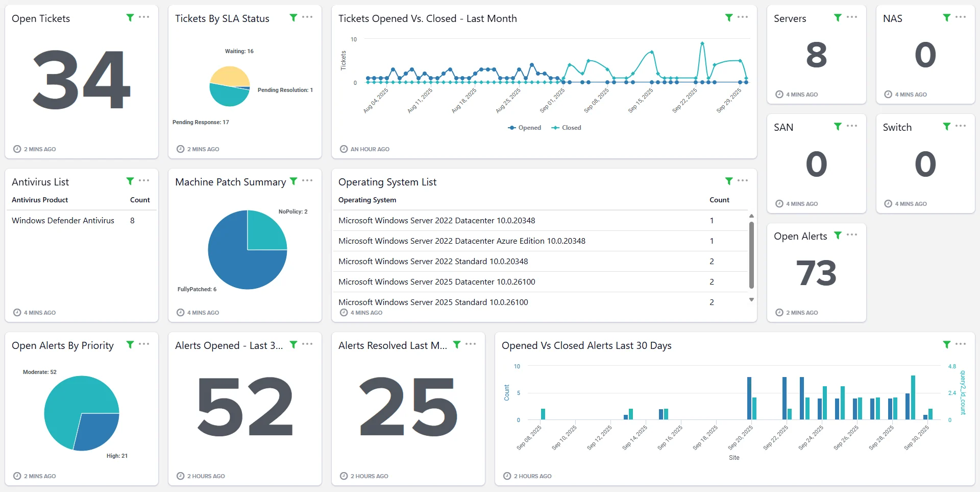
Task: Open more options on Alerts Resolved Last Month
Action: pos(471,344)
